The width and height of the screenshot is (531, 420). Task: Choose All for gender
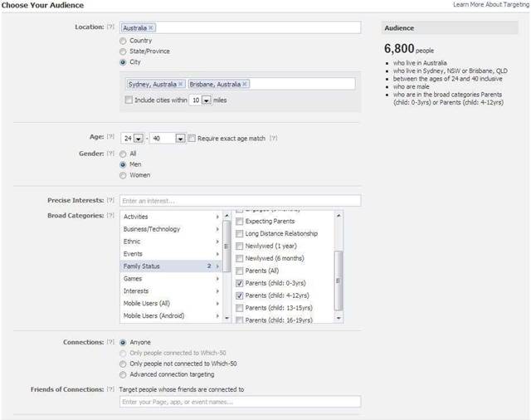pyautogui.click(x=123, y=154)
